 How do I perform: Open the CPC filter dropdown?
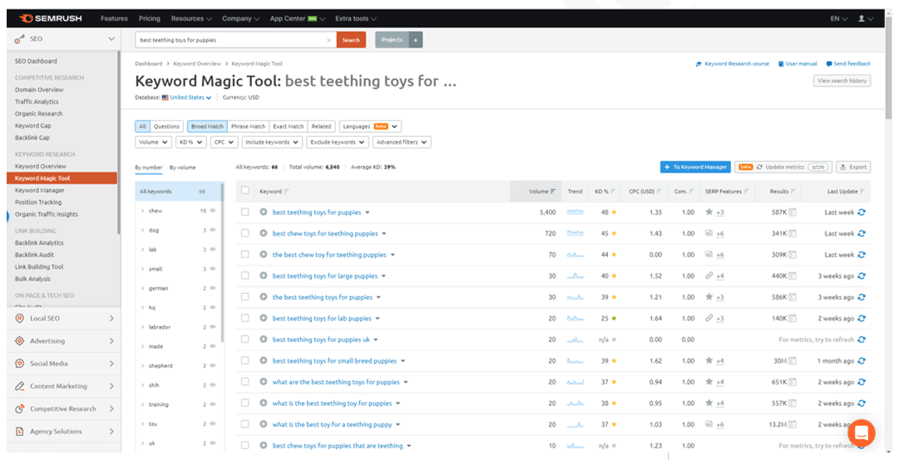pos(224,142)
